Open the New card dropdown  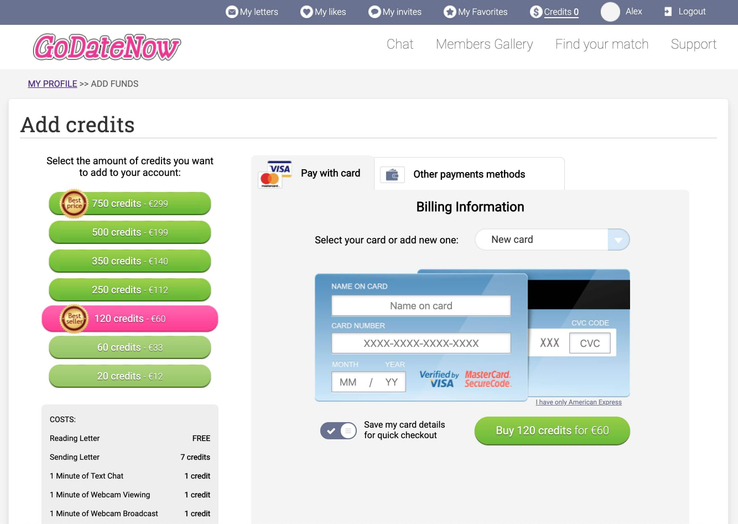point(542,240)
